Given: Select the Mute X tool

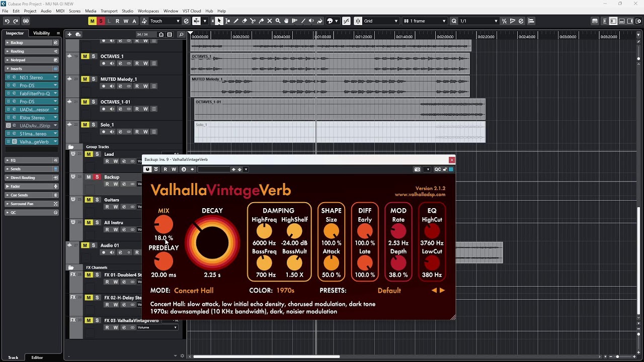Looking at the screenshot, I should pos(270,21).
